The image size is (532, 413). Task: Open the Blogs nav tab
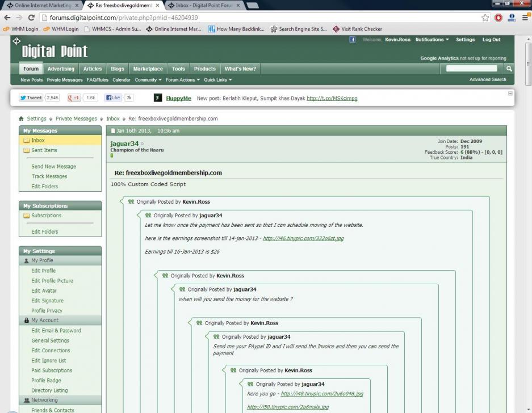coord(118,69)
